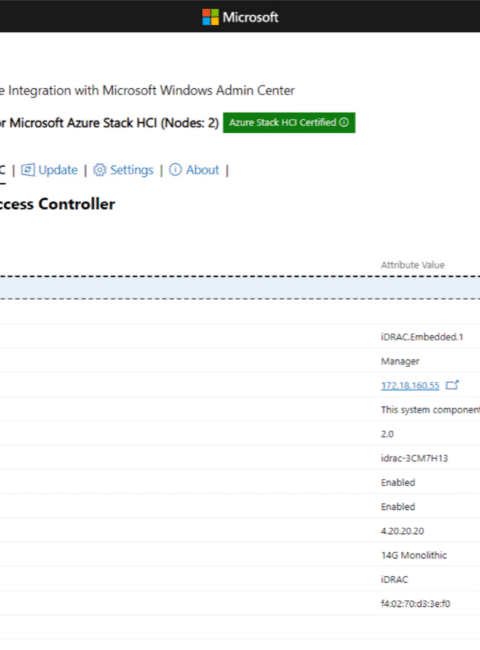
Task: Click the Update tab's refresh icon
Action: pyautogui.click(x=28, y=170)
